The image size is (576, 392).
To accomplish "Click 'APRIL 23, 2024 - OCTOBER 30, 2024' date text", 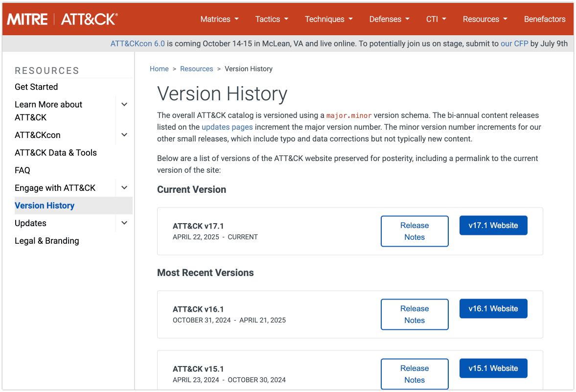I will (229, 380).
